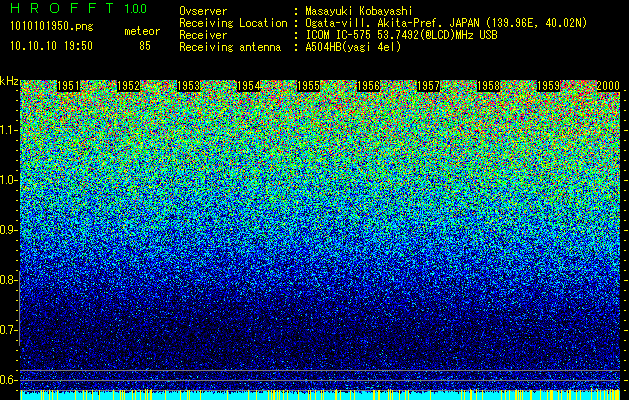Viewport: 629px width, 400px height.
Task: Click the 1.0 kHz axis label
Action: point(8,180)
